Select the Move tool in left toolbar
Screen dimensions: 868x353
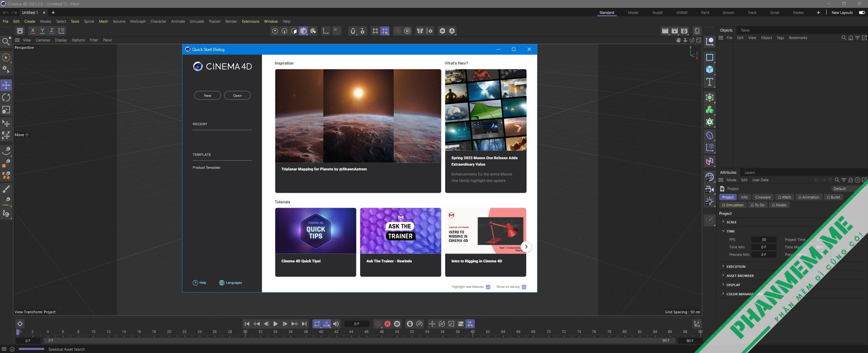(6, 85)
